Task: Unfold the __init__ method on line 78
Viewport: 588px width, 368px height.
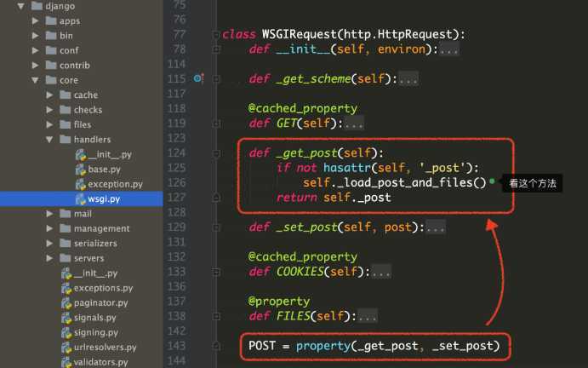Action: click(216, 49)
